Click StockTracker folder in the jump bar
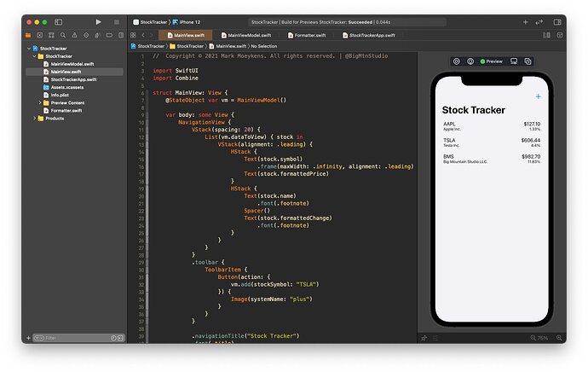588x372 pixels. tap(187, 46)
